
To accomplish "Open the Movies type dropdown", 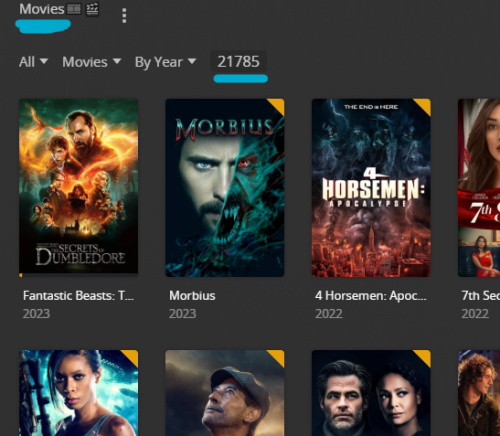I will (92, 62).
